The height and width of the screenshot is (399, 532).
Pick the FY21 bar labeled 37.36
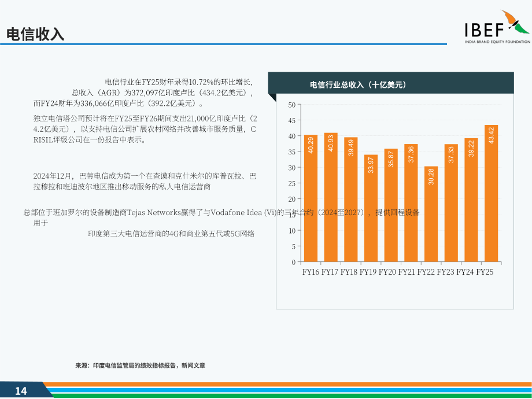point(411,203)
